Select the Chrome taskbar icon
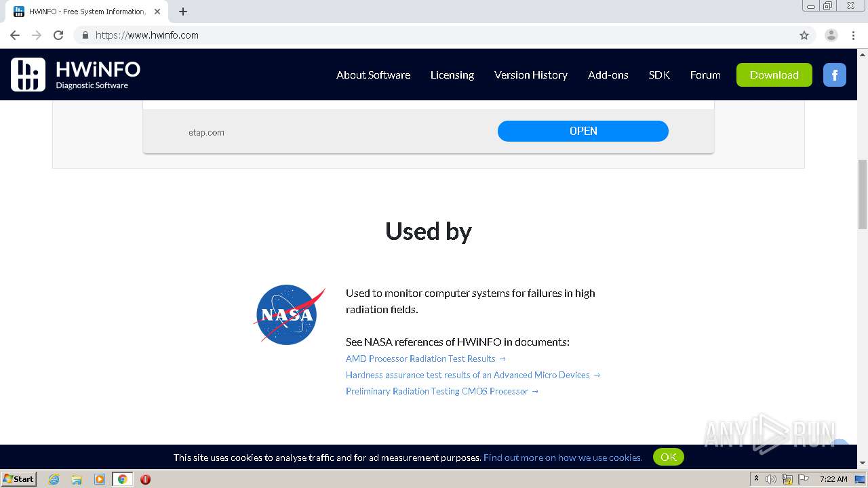Image resolution: width=868 pixels, height=488 pixels. click(122, 479)
